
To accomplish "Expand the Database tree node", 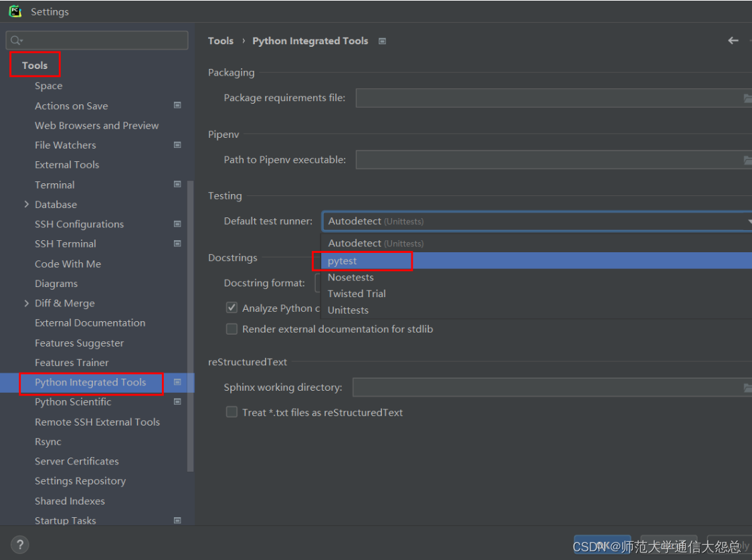I will coord(26,204).
